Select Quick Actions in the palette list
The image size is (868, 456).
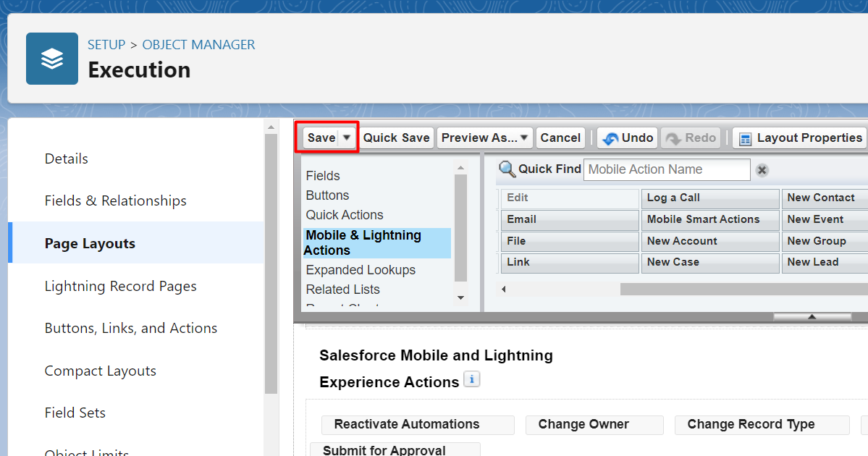pyautogui.click(x=345, y=215)
